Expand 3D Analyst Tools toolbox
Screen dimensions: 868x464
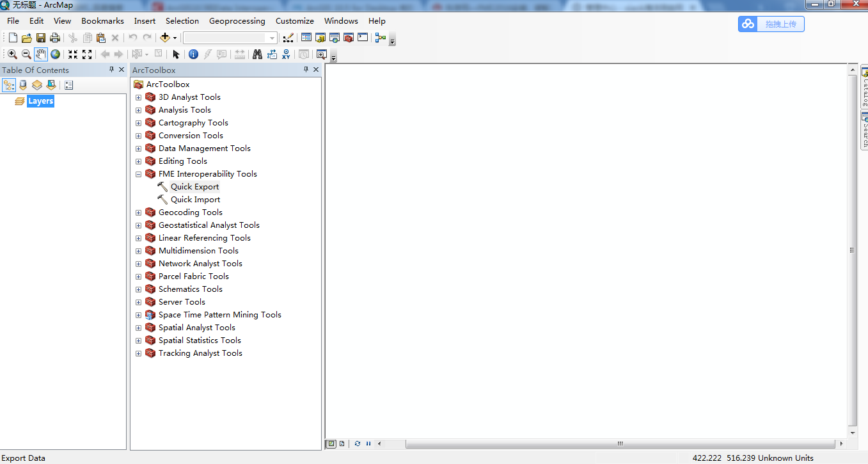pos(138,97)
